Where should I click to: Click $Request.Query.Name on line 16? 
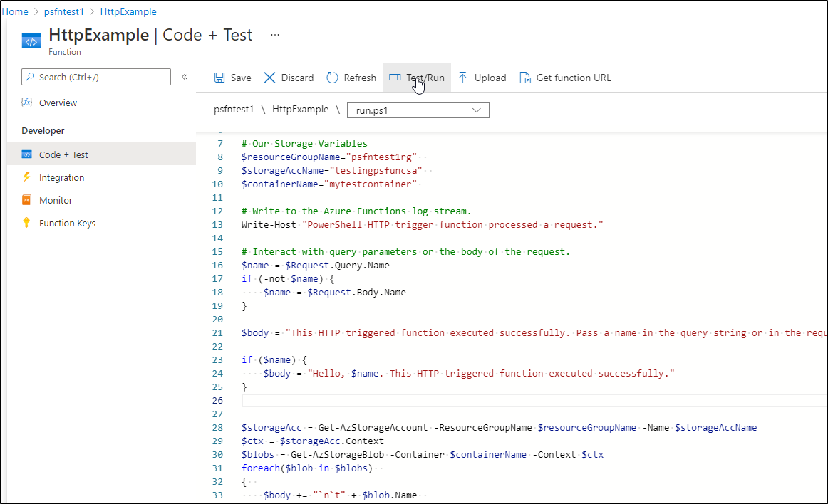pyautogui.click(x=337, y=266)
